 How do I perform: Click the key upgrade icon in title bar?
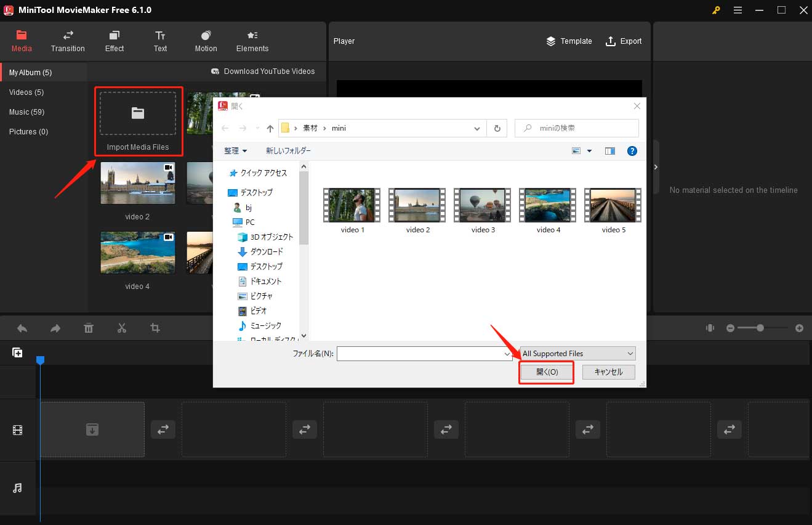[716, 10]
